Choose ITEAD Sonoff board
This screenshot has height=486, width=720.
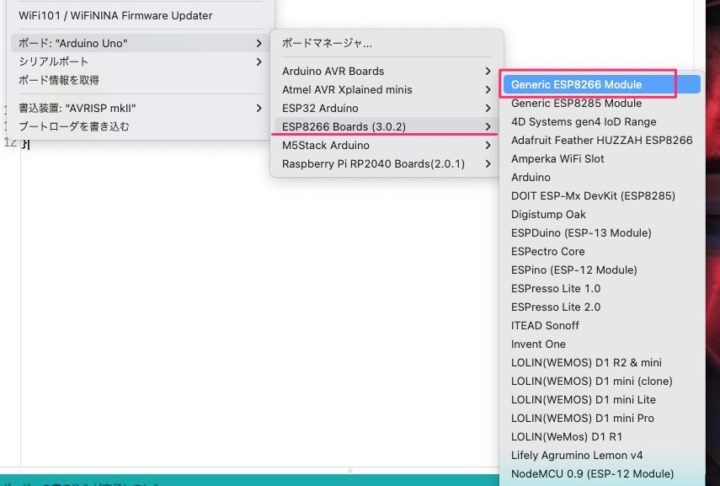(x=545, y=325)
